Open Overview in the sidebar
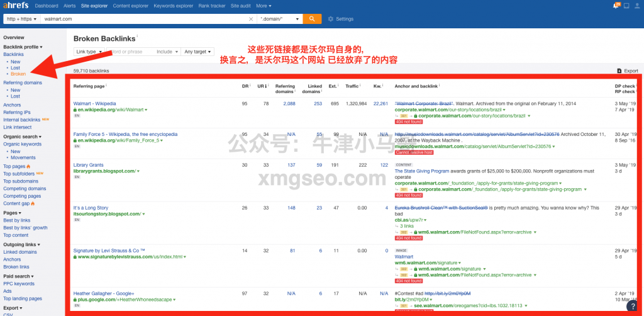The height and width of the screenshot is (316, 644). 14,37
